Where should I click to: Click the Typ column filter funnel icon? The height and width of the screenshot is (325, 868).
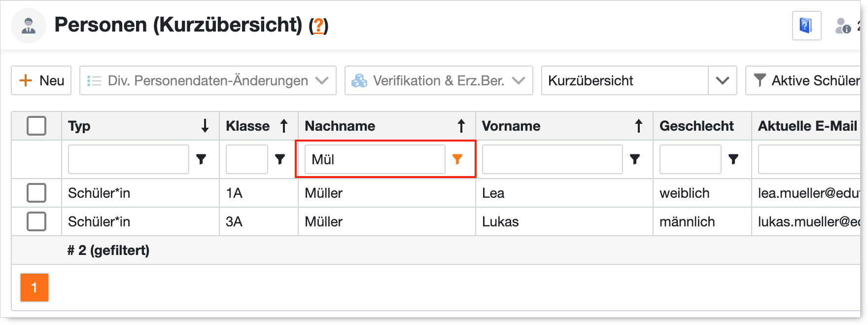coord(201,159)
